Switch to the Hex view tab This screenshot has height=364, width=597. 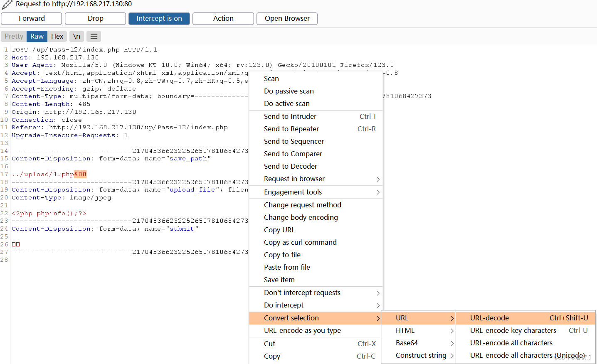coord(57,37)
